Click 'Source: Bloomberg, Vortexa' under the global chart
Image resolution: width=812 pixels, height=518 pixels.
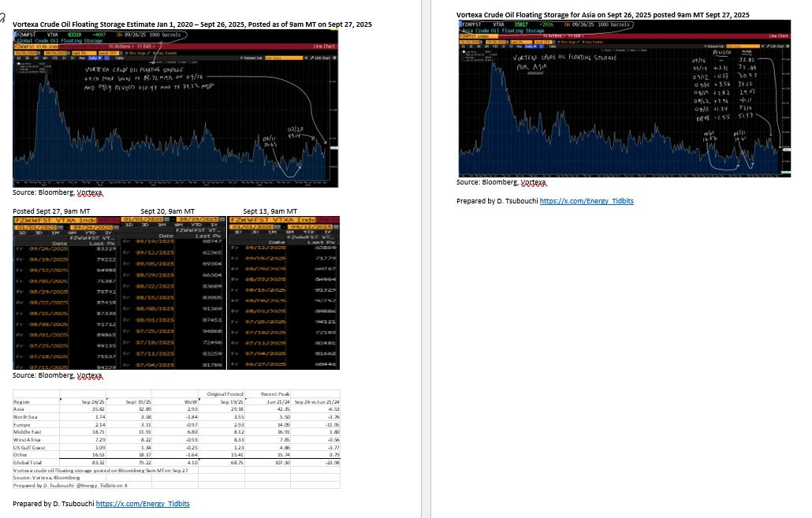[58, 192]
